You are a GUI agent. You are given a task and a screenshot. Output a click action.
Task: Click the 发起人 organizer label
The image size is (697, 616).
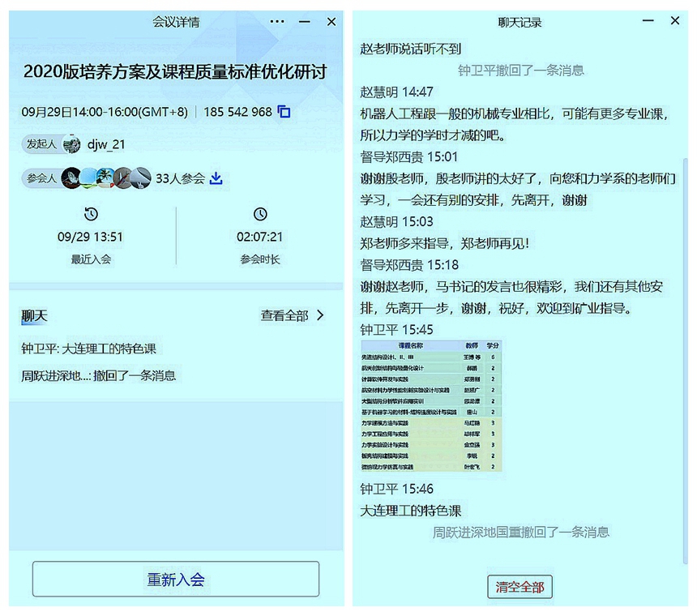pos(41,144)
